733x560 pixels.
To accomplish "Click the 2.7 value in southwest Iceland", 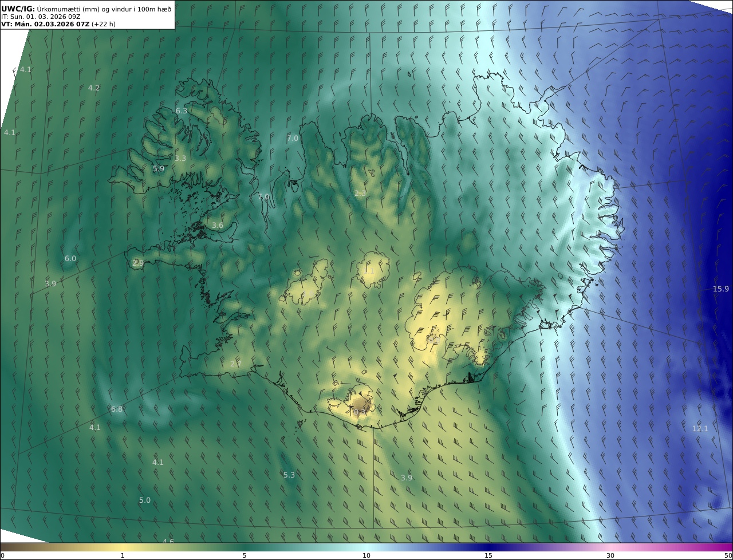I will pos(236,364).
